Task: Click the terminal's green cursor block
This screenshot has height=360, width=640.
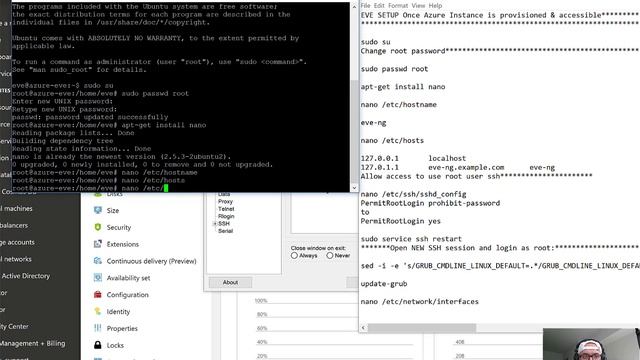Action: (x=166, y=188)
